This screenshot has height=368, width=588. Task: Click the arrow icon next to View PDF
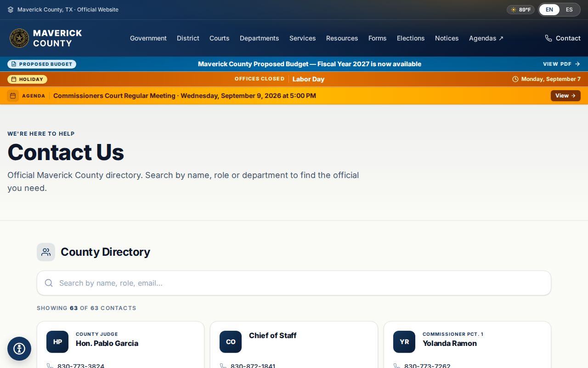[x=577, y=64]
